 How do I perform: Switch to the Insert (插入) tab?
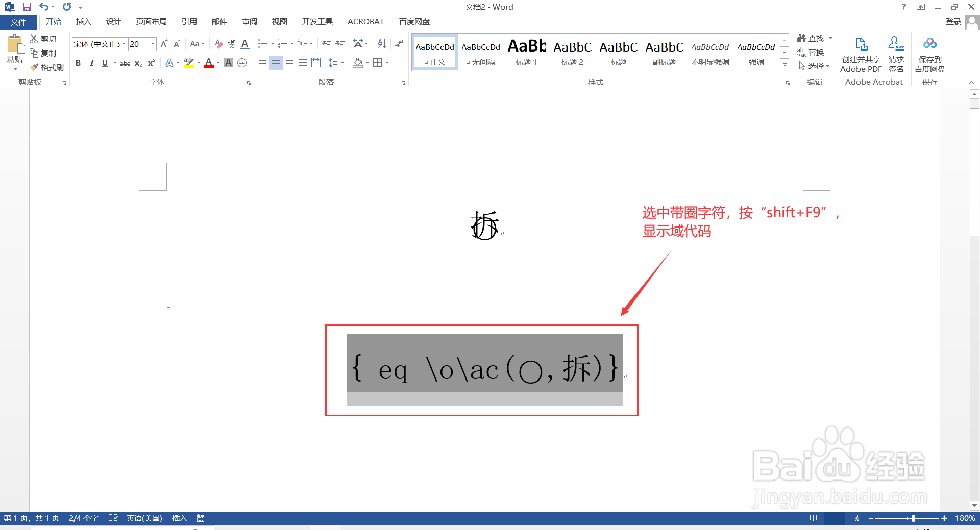(x=83, y=22)
